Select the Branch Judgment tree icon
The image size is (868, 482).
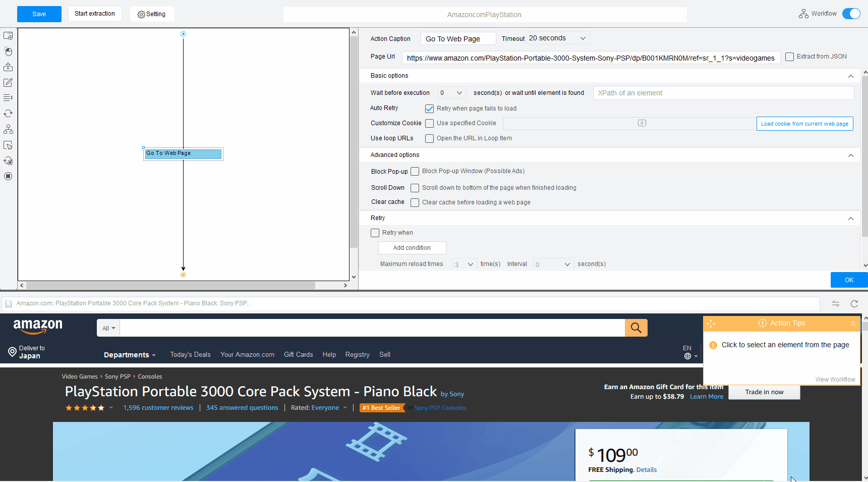click(x=8, y=130)
